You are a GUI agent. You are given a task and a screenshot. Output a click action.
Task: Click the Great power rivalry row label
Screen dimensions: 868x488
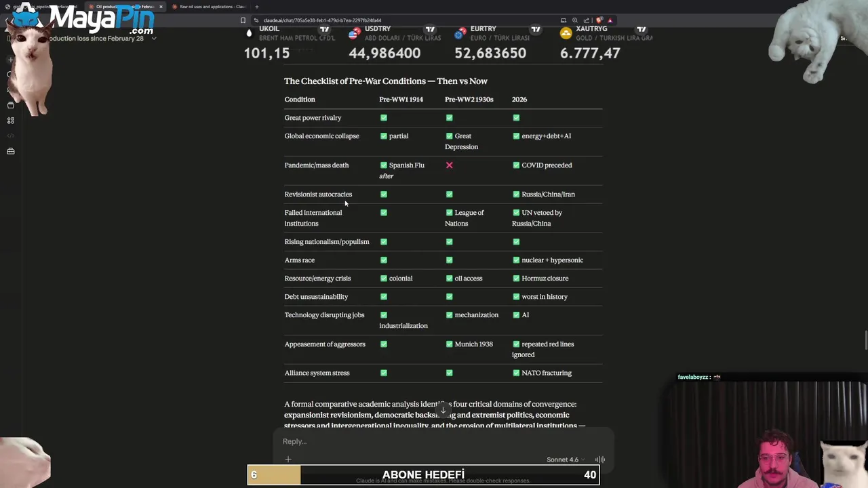pyautogui.click(x=313, y=118)
